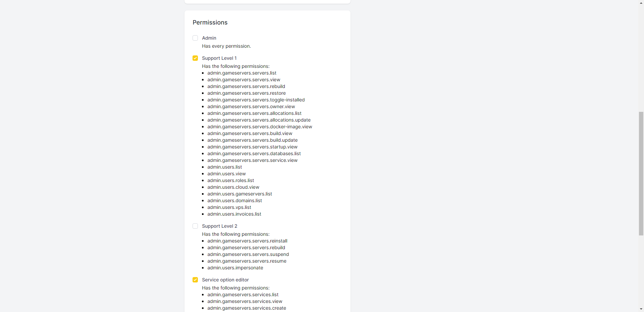Select the admin.gameservers.services.create entry
This screenshot has width=644, height=312.
click(x=247, y=308)
